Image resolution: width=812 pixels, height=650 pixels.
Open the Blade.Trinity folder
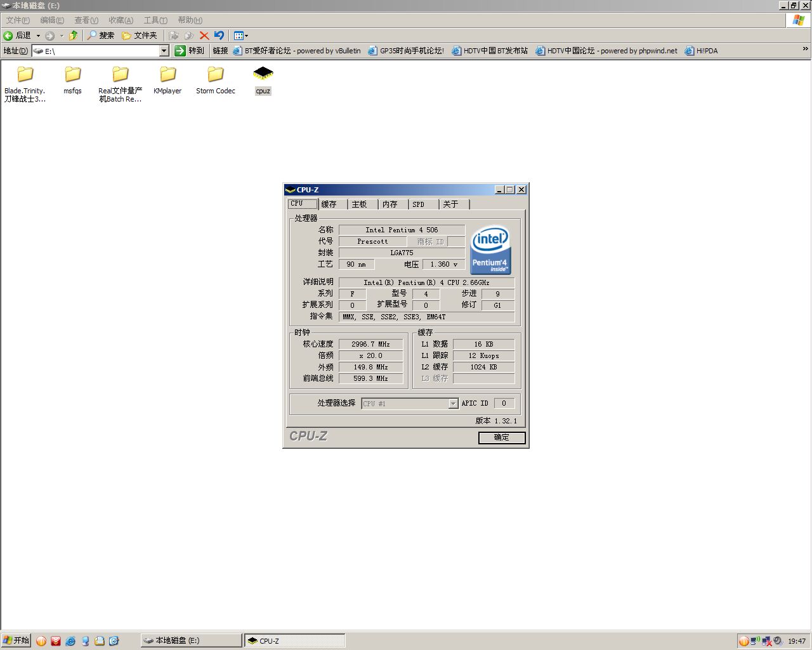[25, 84]
